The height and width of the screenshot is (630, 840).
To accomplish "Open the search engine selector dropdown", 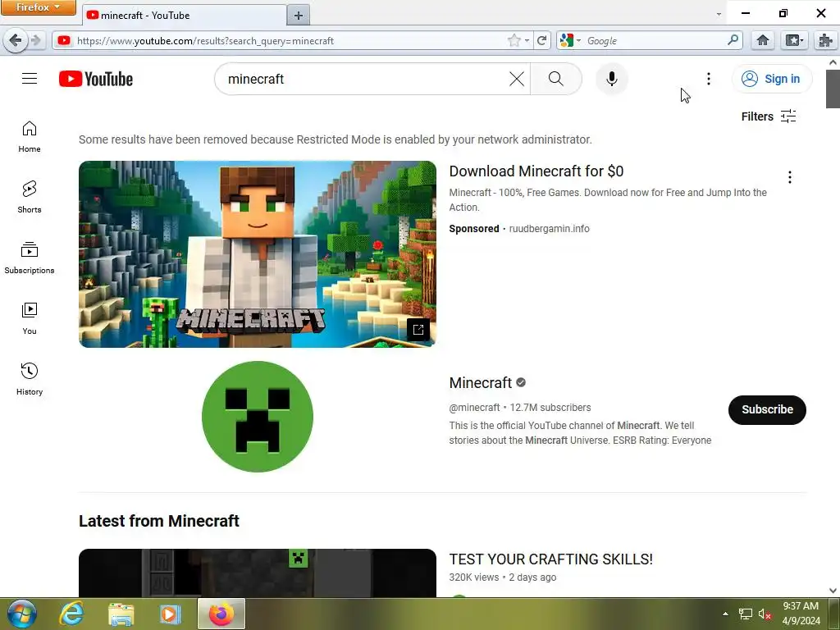I will (x=570, y=40).
